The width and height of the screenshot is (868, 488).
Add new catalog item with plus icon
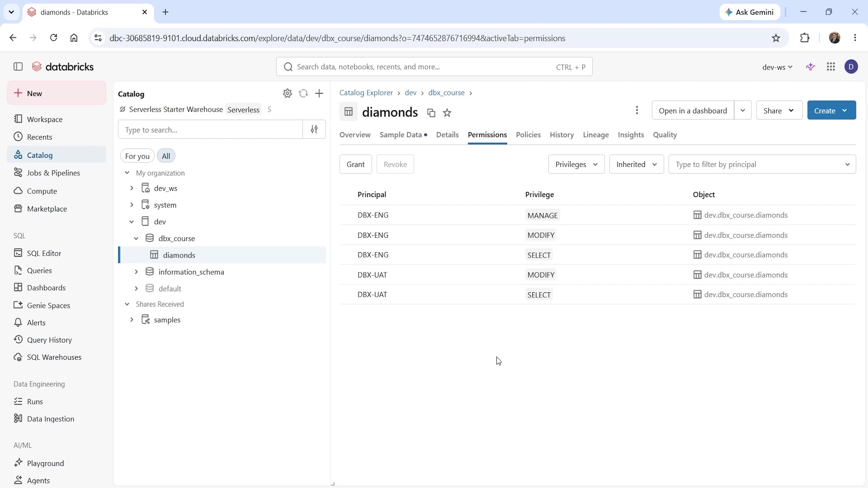click(319, 94)
